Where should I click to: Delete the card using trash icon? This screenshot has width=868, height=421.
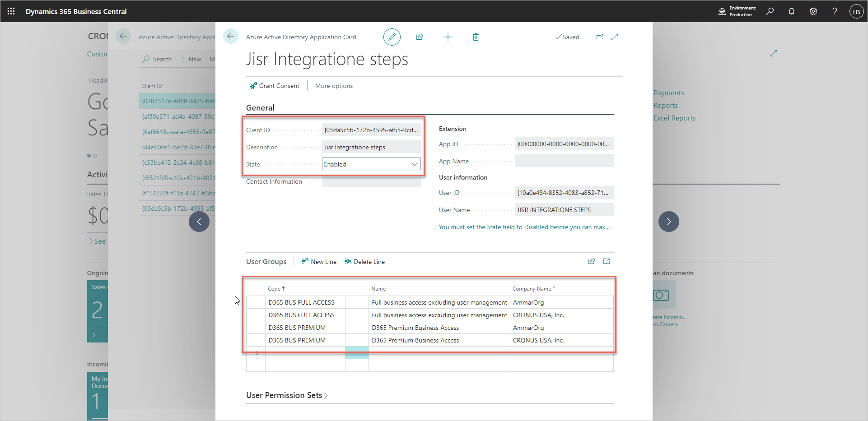tap(476, 37)
